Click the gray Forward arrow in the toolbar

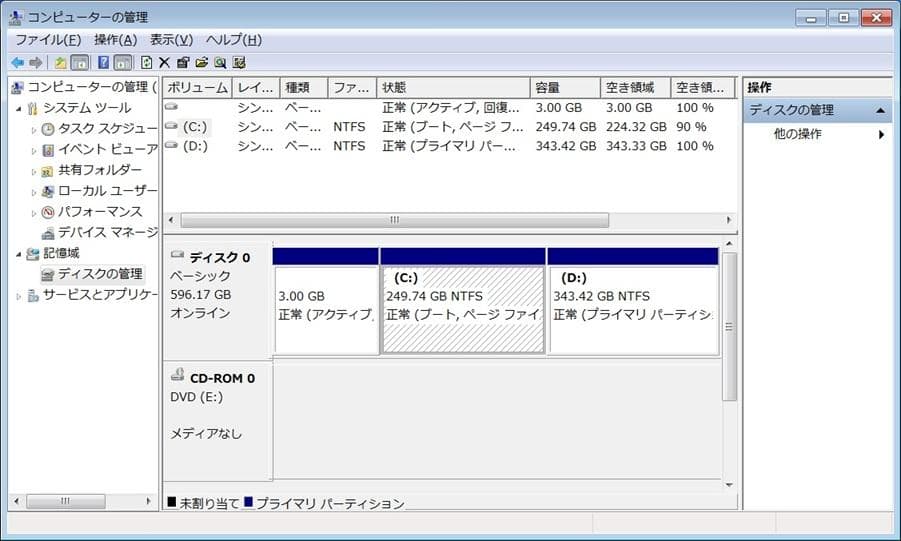coord(36,62)
